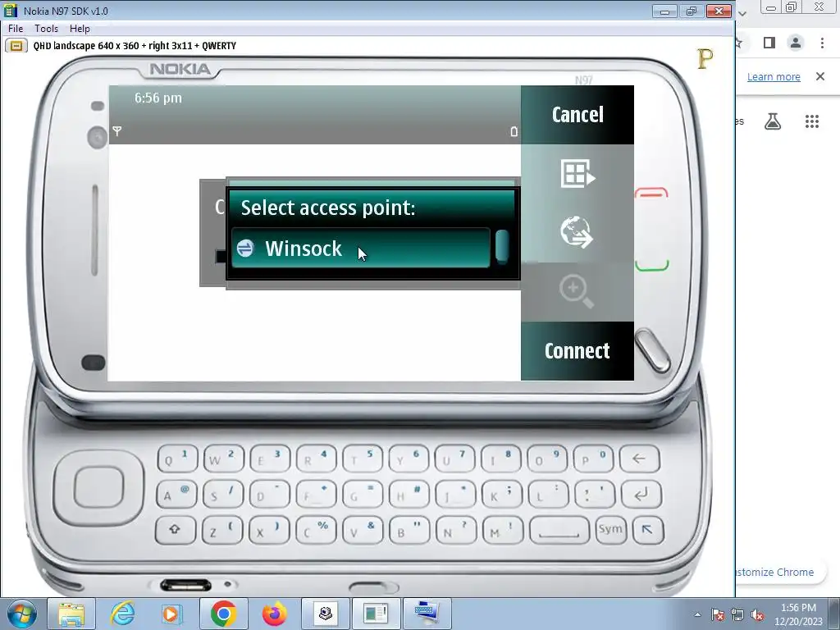This screenshot has height=630, width=840.
Task: Launch Firefox from the taskbar
Action: pyautogui.click(x=274, y=614)
